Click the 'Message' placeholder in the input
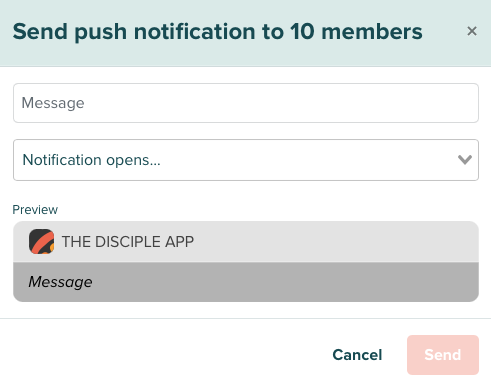491x384 pixels. point(53,103)
